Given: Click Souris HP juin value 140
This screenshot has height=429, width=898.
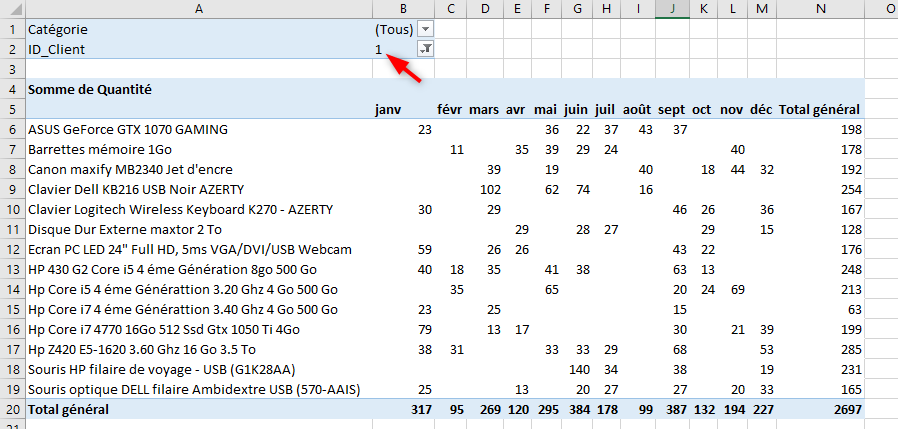Looking at the screenshot, I should 580,369.
